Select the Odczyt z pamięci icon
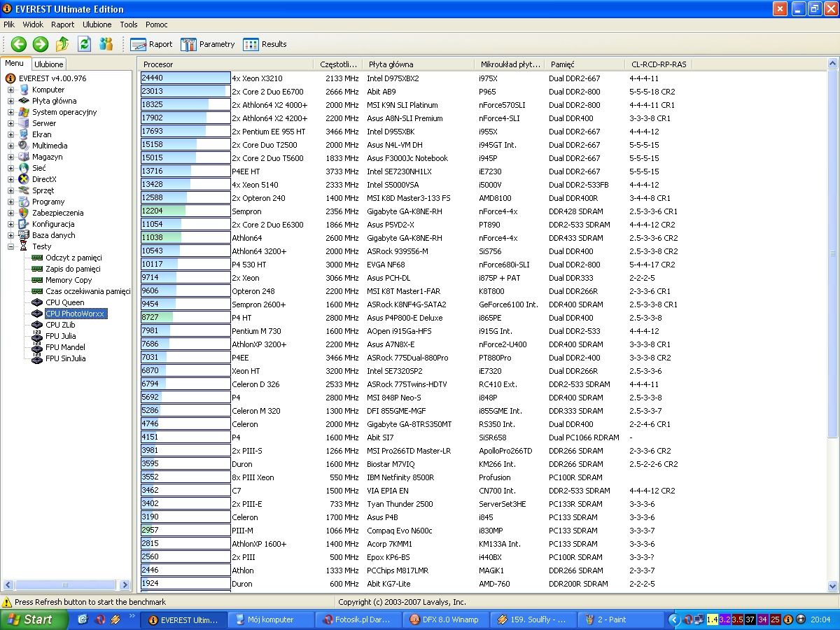Viewport: 840px width, 630px height. (x=38, y=258)
